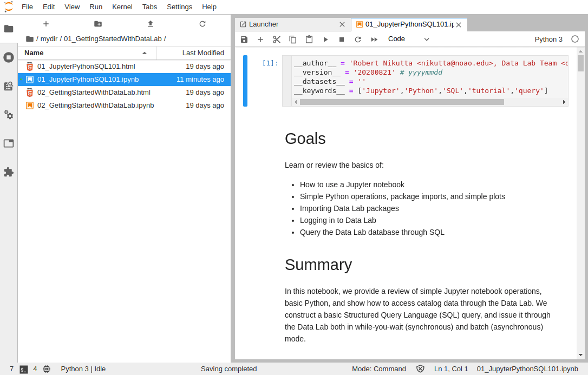The width and height of the screenshot is (588, 375).
Task: Show running terminals and kernels panel
Action: tap(9, 57)
